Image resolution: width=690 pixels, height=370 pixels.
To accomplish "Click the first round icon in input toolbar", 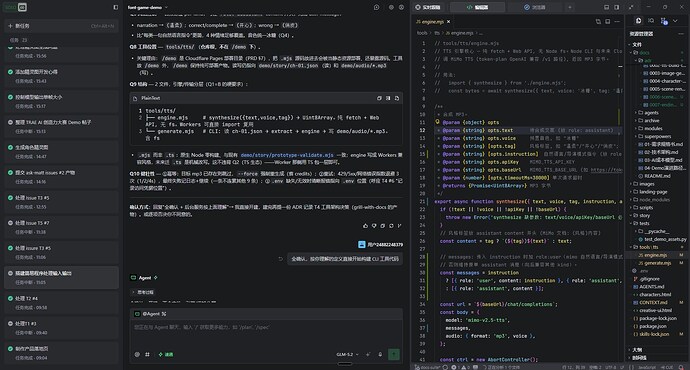I will click(137, 354).
